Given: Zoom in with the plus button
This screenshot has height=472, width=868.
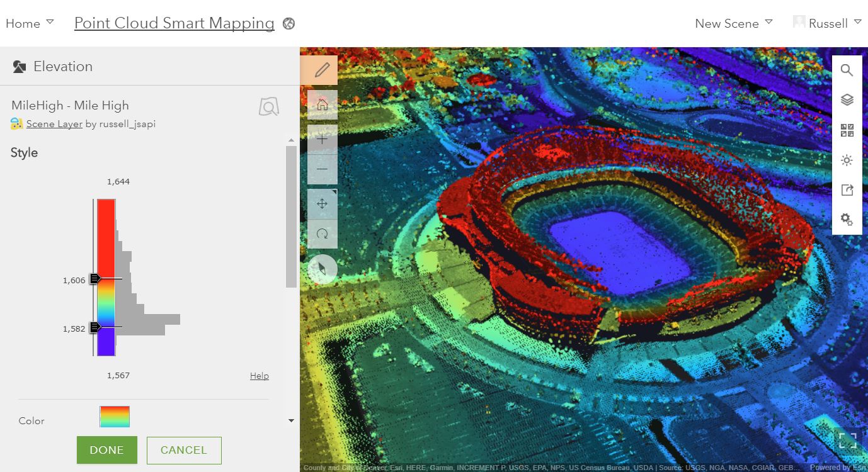Looking at the screenshot, I should [x=322, y=139].
